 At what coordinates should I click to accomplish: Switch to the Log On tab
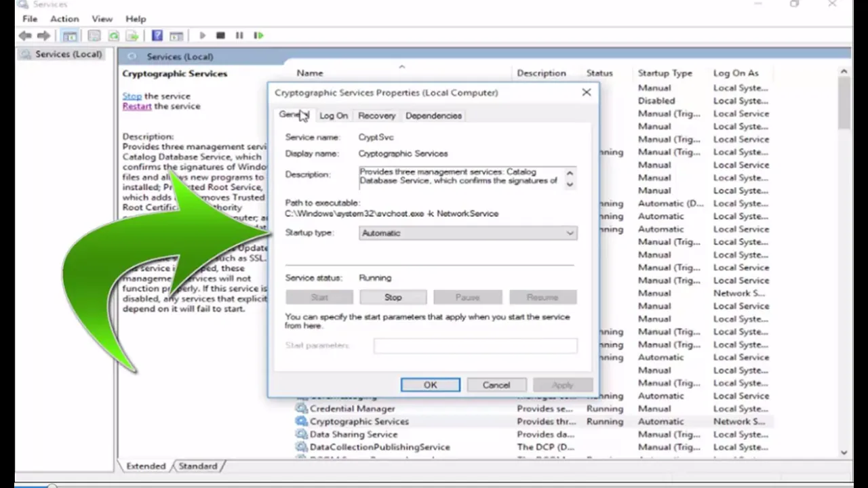[x=334, y=116]
